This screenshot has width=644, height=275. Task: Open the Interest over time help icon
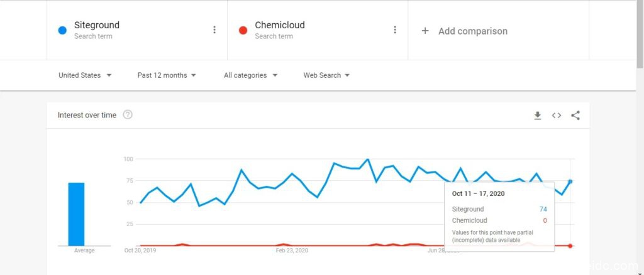128,115
